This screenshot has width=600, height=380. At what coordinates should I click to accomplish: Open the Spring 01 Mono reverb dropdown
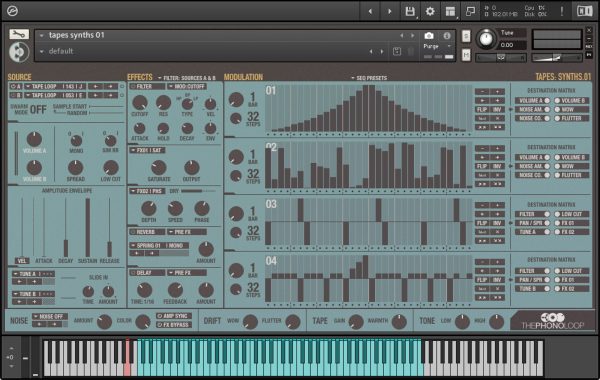pyautogui.click(x=159, y=245)
